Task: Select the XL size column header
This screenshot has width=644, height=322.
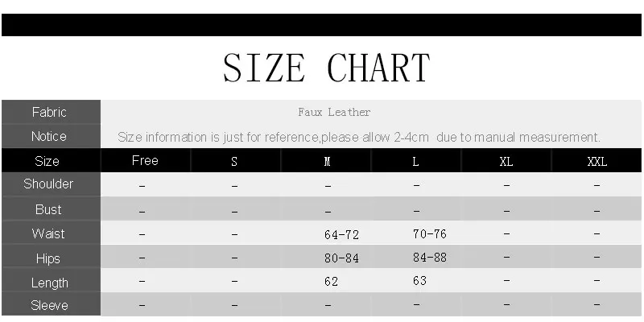Action: pos(506,162)
